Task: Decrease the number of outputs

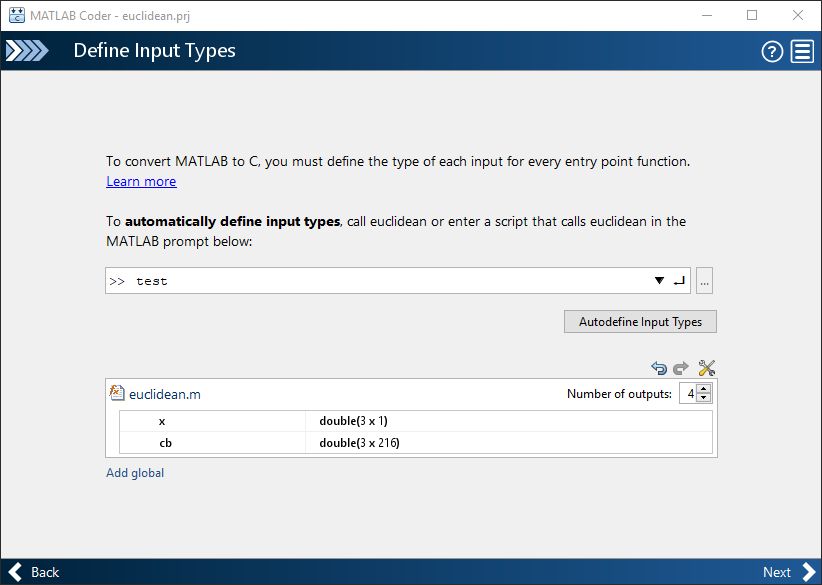Action: pos(704,398)
